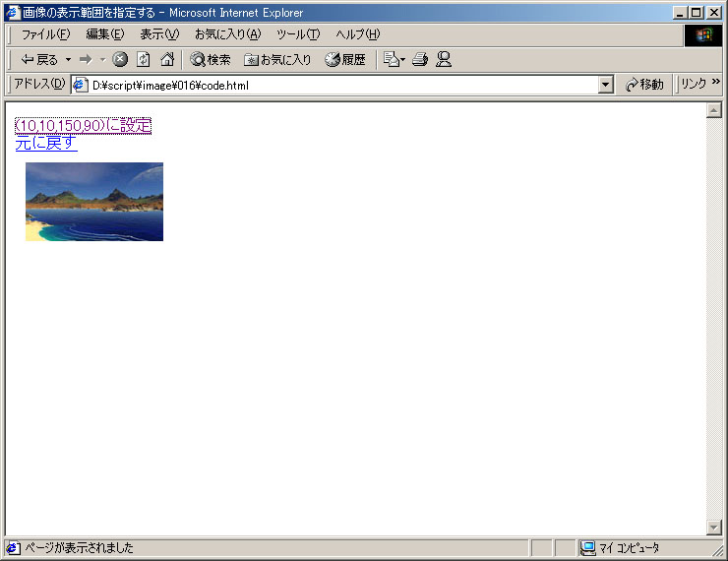The image size is (728, 561).
Task: Refresh the page with the Refresh icon
Action: click(143, 59)
